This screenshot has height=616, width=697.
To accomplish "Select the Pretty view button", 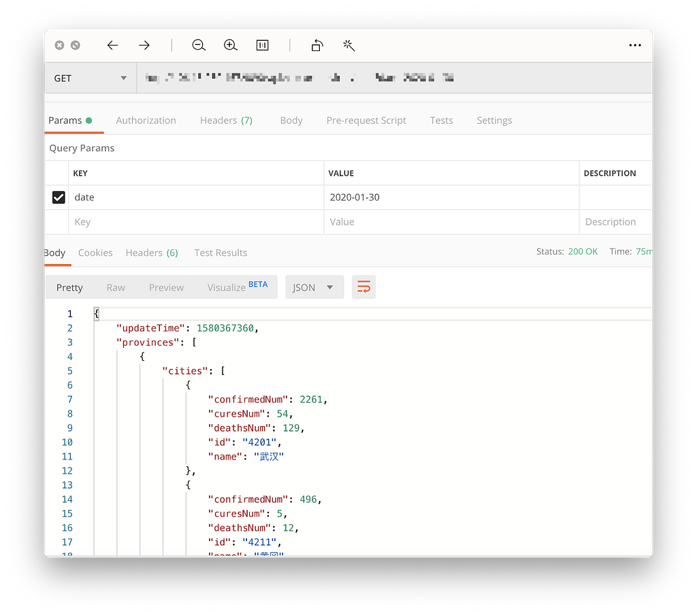I will (69, 287).
